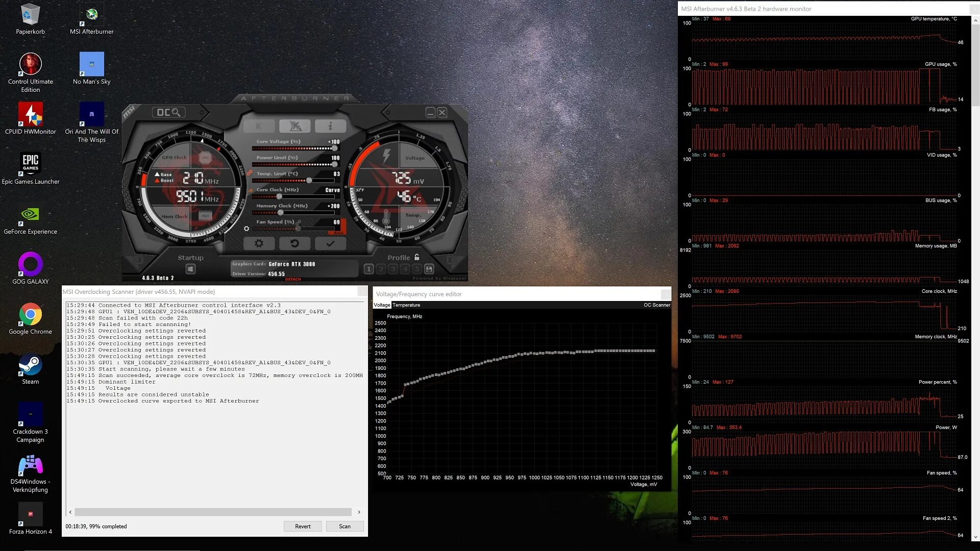Viewport: 980px width, 551px height.
Task: Select Forza Horizon 4 desktop icon
Action: click(x=30, y=518)
